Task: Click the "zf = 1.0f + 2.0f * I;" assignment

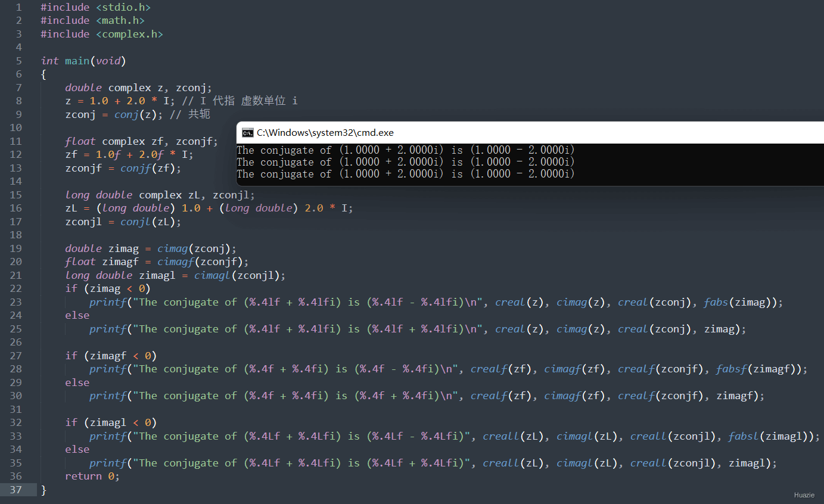Action: (129, 154)
